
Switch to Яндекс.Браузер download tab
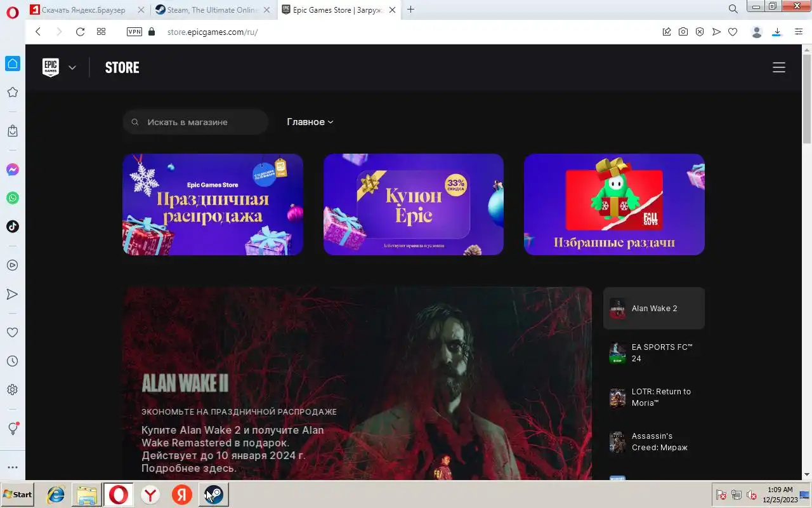pyautogui.click(x=88, y=10)
